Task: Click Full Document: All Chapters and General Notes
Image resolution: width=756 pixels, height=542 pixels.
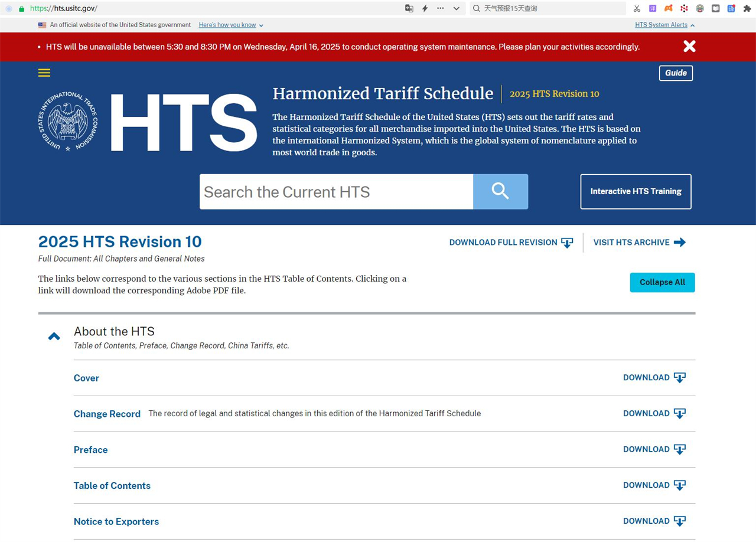Action: tap(122, 259)
